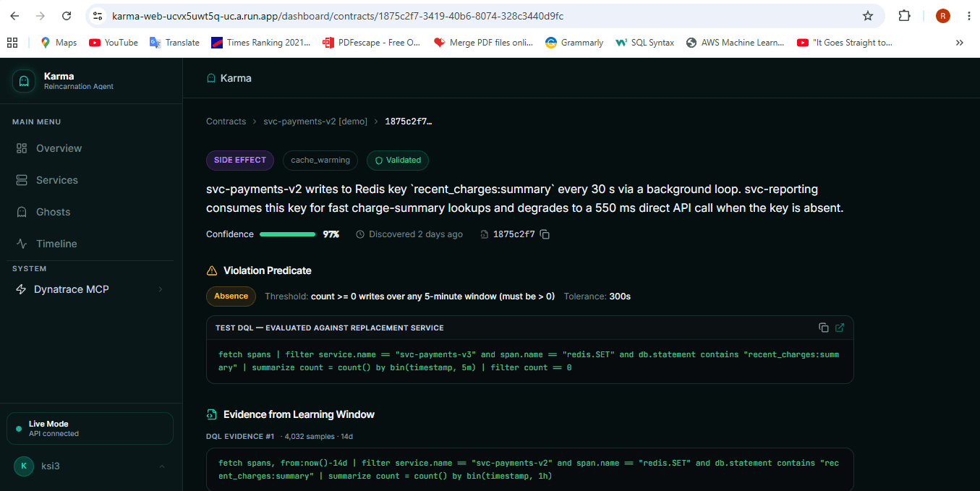The image size is (980, 491).
Task: Open Ghosts page in sidebar
Action: click(90, 212)
